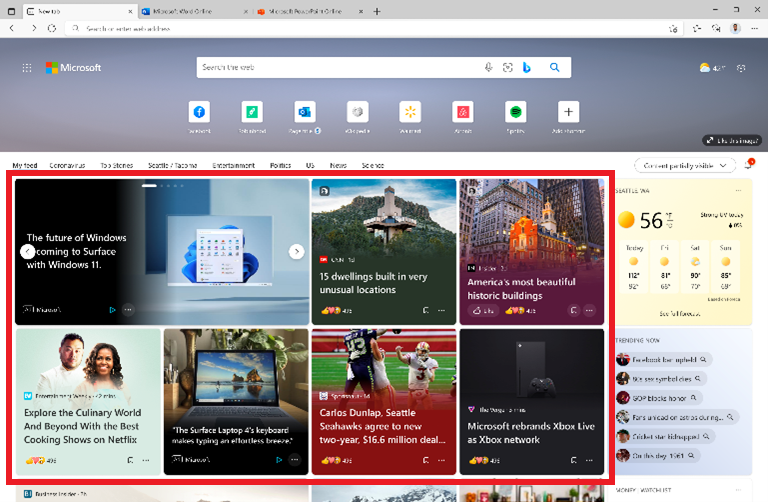Search trending Cricket star kidnapped

pyautogui.click(x=666, y=436)
